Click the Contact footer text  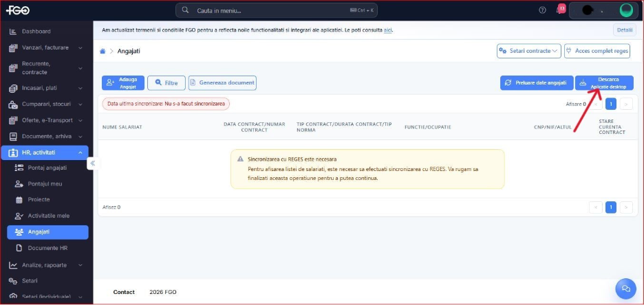(124, 293)
